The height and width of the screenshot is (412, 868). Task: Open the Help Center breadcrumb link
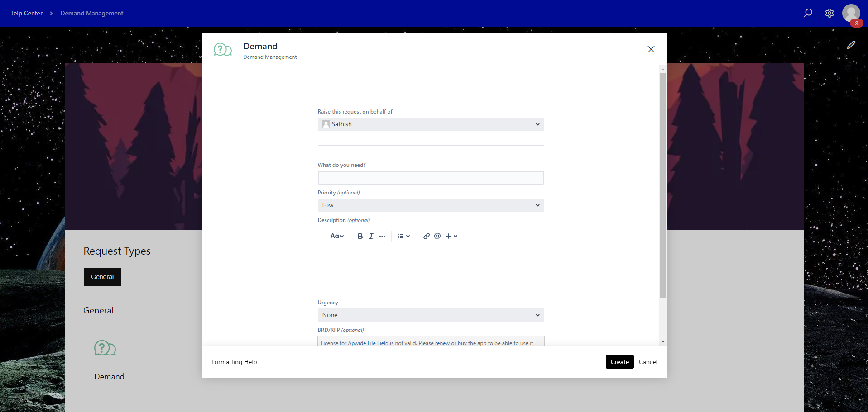[x=25, y=13]
